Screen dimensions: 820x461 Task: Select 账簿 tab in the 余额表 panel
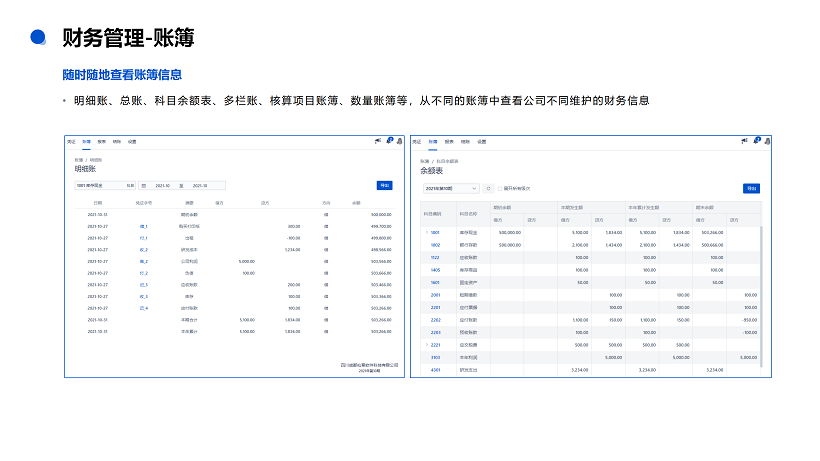click(x=433, y=142)
